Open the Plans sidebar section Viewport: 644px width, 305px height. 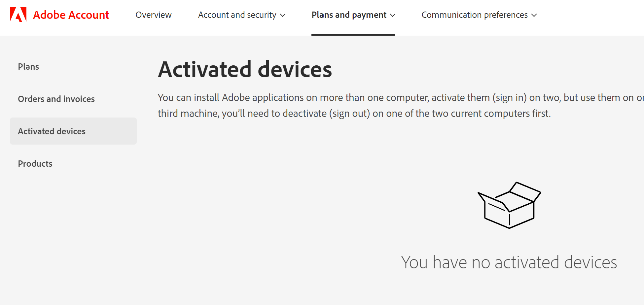pyautogui.click(x=28, y=66)
